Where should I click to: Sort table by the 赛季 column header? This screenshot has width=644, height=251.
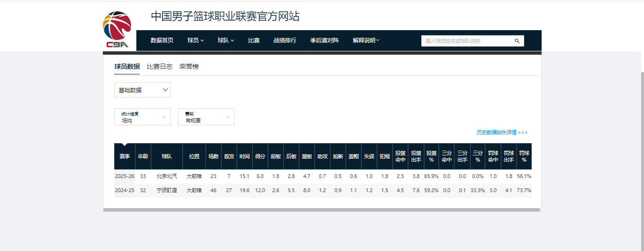125,156
